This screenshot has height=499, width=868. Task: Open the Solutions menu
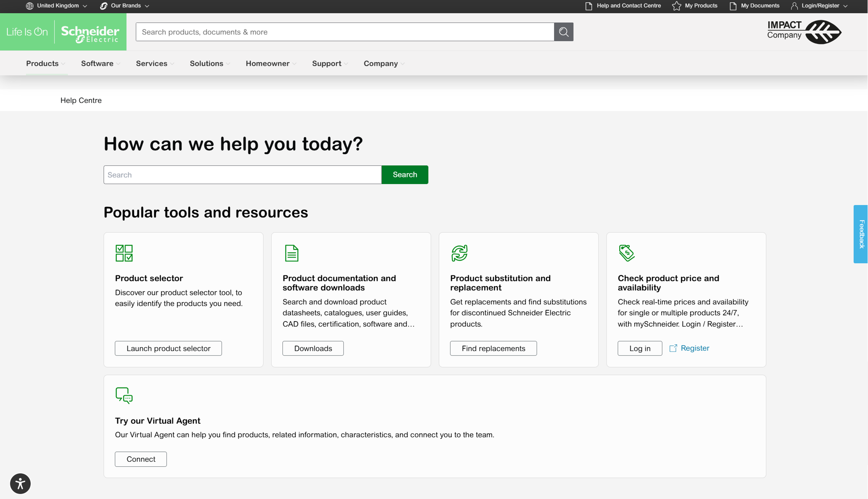click(207, 63)
